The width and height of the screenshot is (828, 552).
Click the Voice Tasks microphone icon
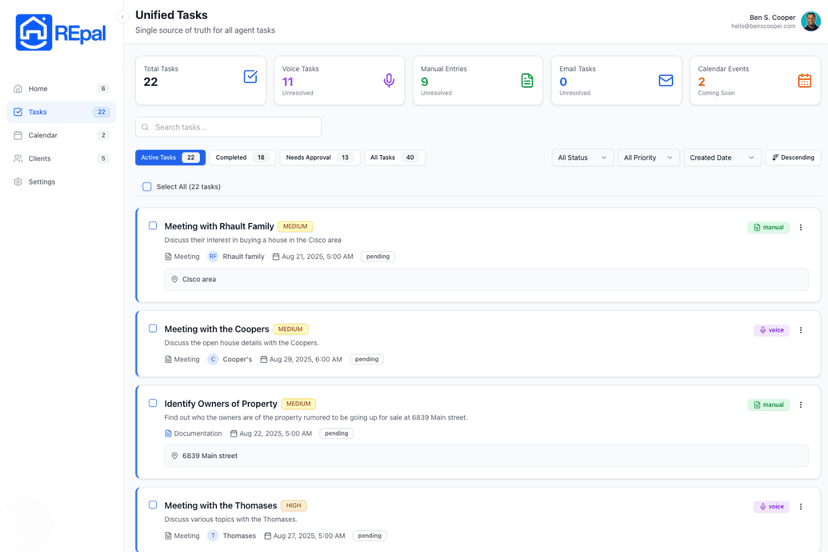(x=389, y=80)
